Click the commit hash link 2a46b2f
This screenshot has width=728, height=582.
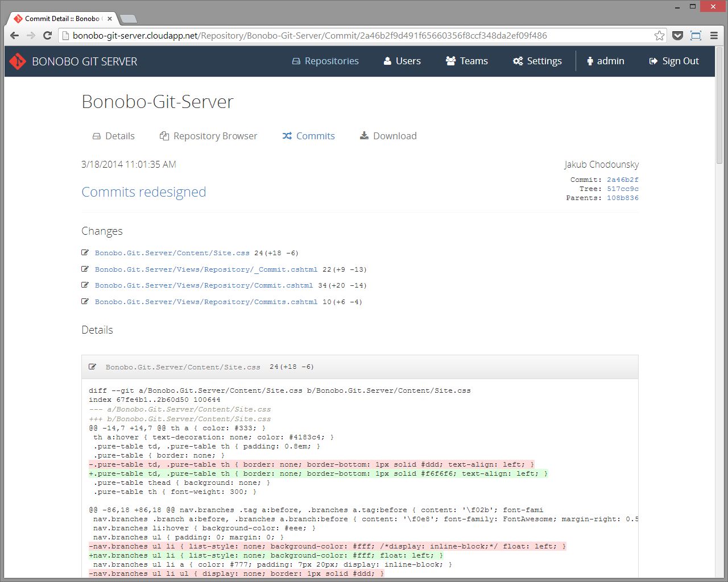pos(622,180)
